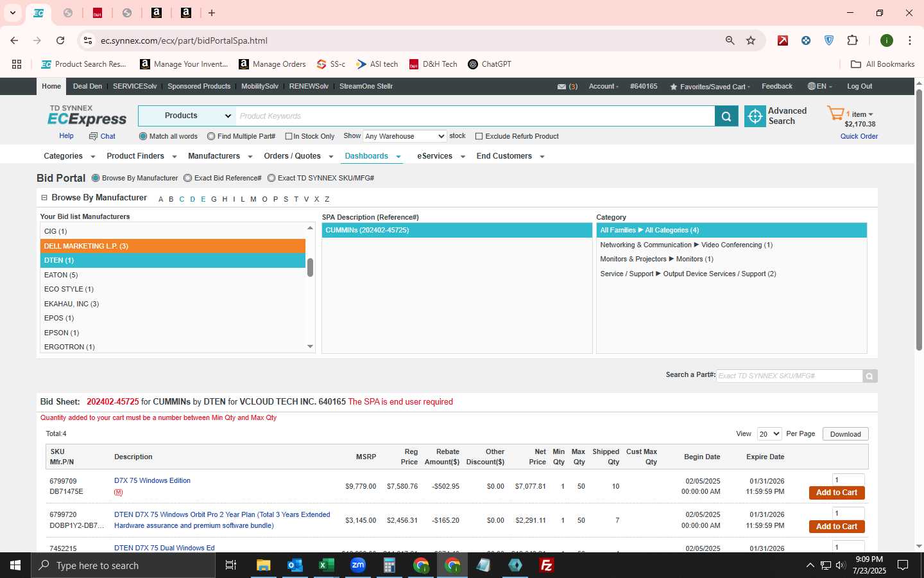Click the manufacturers list scrollbar thumb
The width and height of the screenshot is (924, 578).
click(310, 268)
